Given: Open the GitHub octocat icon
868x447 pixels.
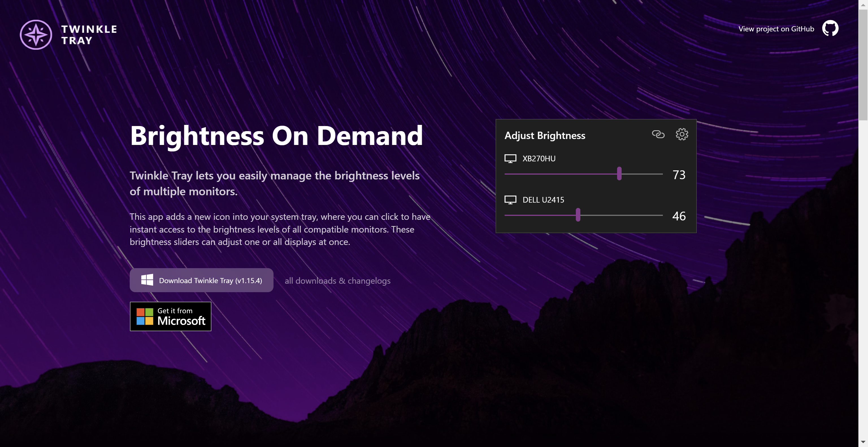Looking at the screenshot, I should coord(830,28).
